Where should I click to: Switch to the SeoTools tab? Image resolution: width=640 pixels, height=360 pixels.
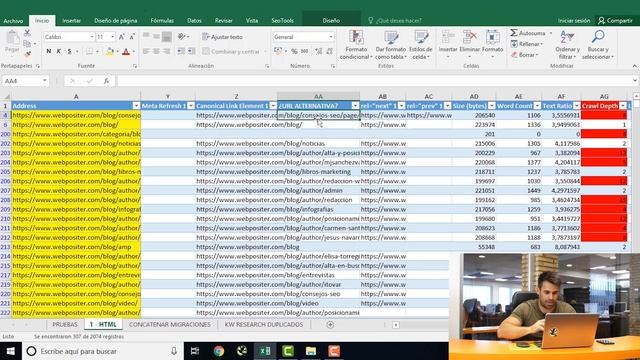click(x=282, y=20)
